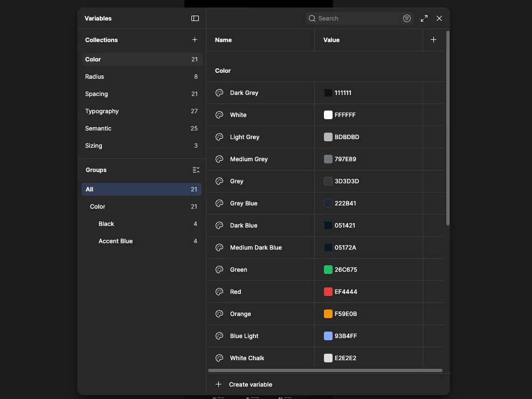This screenshot has width=532, height=399.
Task: Select the Accent Blue subgroup
Action: (x=141, y=241)
